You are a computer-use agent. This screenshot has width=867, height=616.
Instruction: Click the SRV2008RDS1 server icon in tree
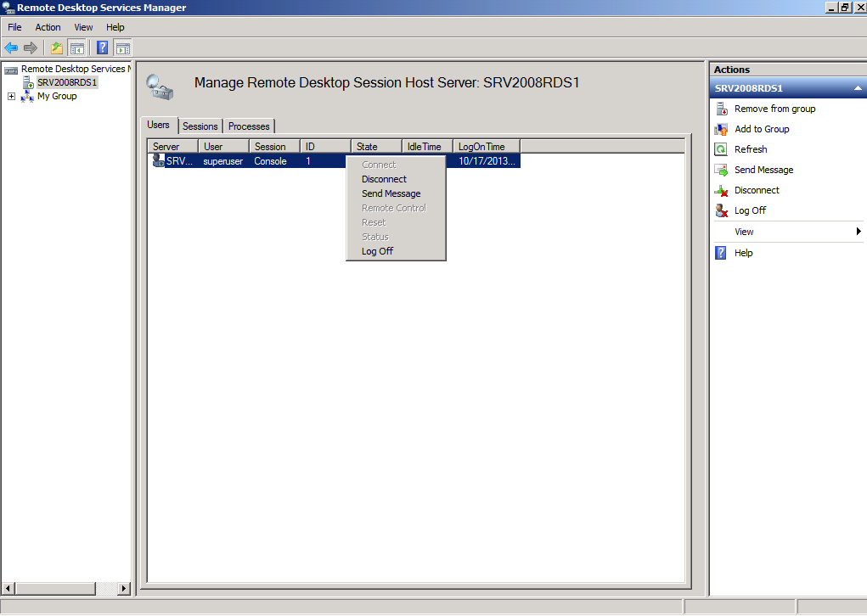coord(28,83)
